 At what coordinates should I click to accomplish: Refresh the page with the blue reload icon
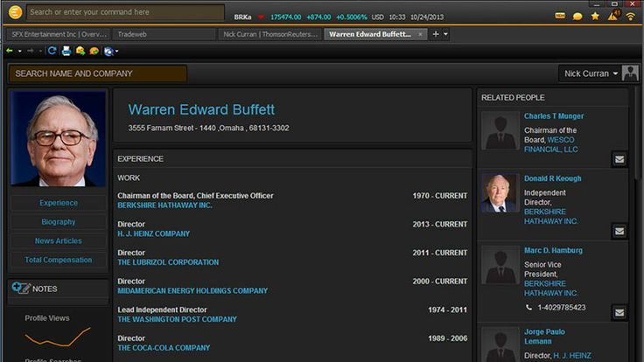(x=52, y=51)
